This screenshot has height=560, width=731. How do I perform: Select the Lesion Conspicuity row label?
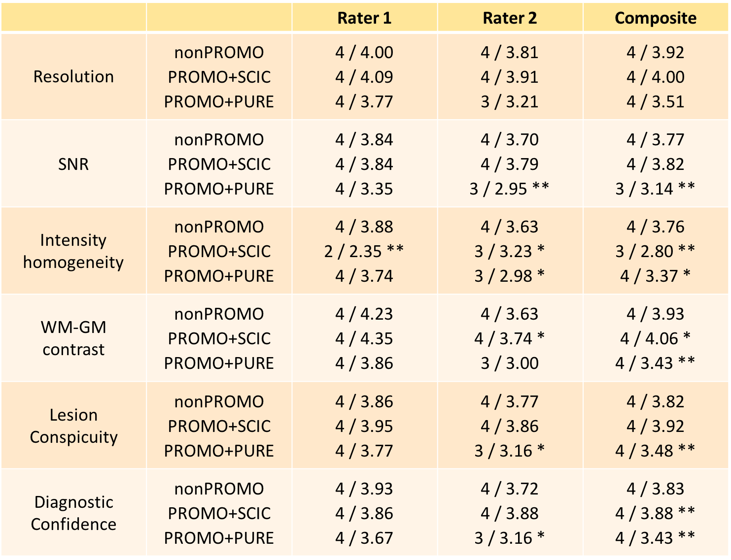73,426
